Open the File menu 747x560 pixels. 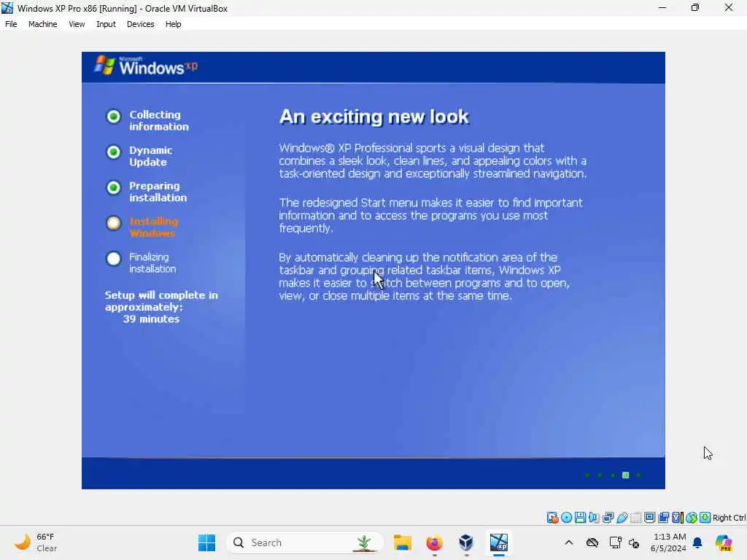point(11,24)
